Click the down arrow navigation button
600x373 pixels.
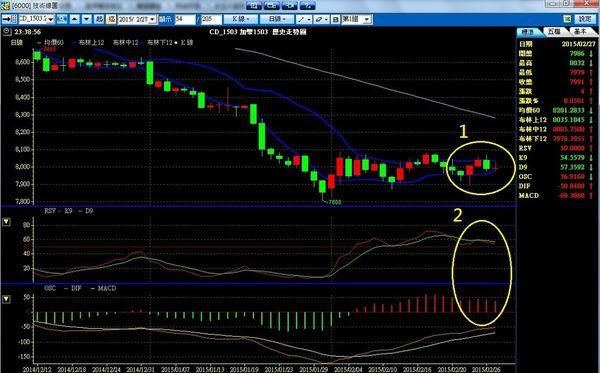click(x=87, y=19)
